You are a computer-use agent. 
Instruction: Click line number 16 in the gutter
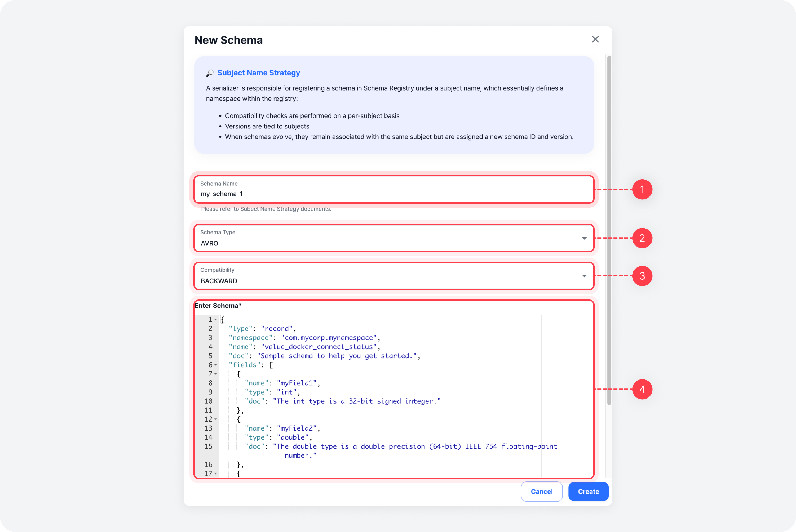209,465
